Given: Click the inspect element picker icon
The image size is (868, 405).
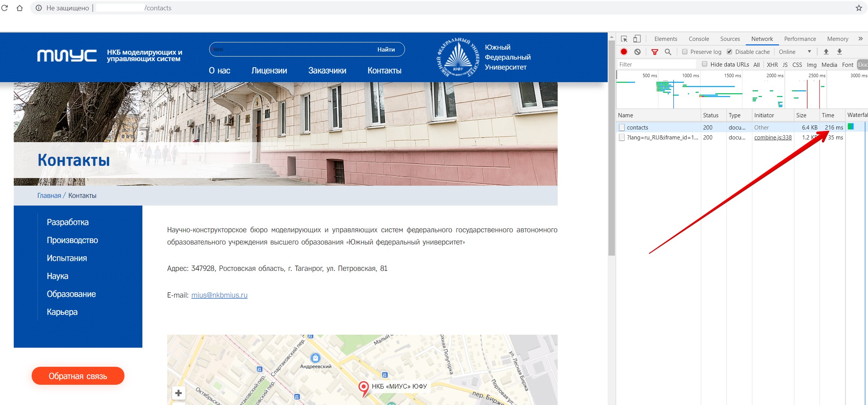Looking at the screenshot, I should (624, 39).
